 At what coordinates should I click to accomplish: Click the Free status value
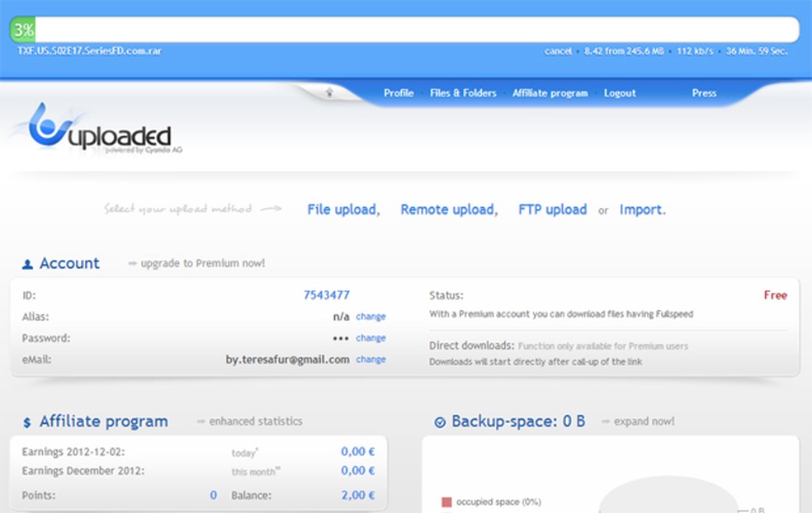point(775,295)
